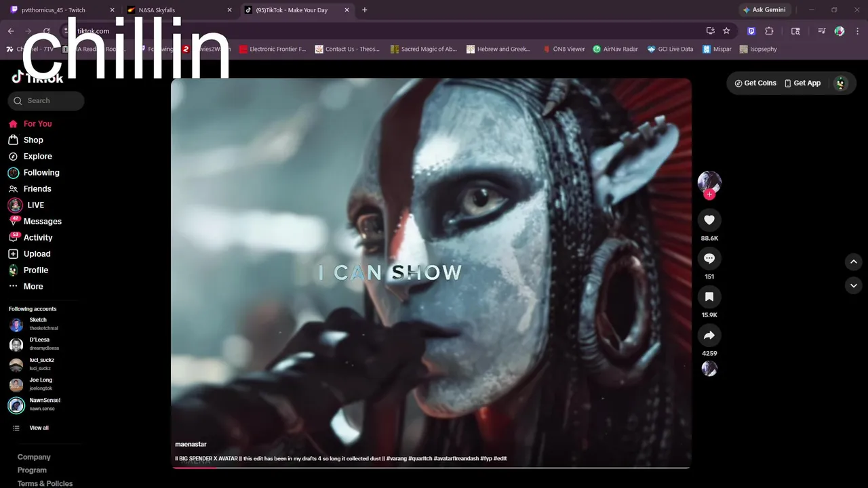The image size is (868, 488).
Task: Save the video with the bookmark icon
Action: click(x=709, y=297)
